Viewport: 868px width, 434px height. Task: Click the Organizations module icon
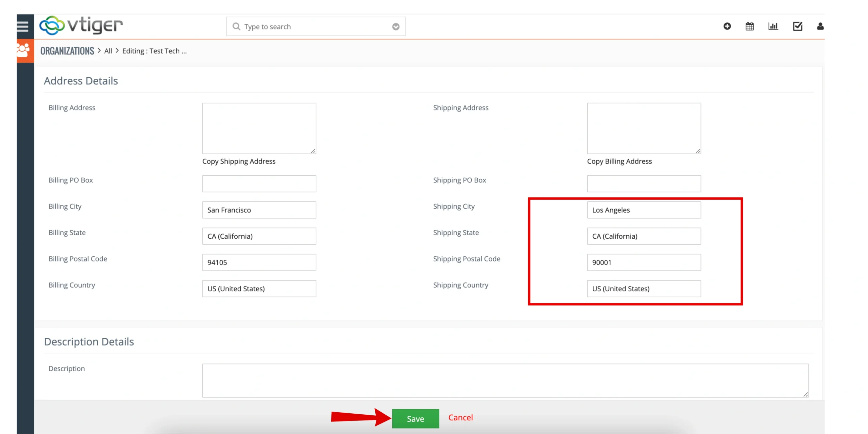click(24, 51)
